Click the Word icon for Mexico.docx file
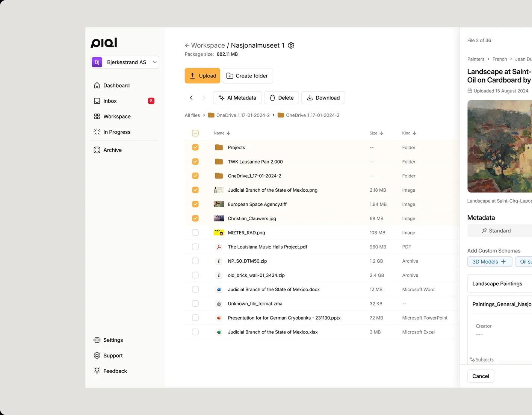This screenshot has width=532, height=415. [x=219, y=290]
